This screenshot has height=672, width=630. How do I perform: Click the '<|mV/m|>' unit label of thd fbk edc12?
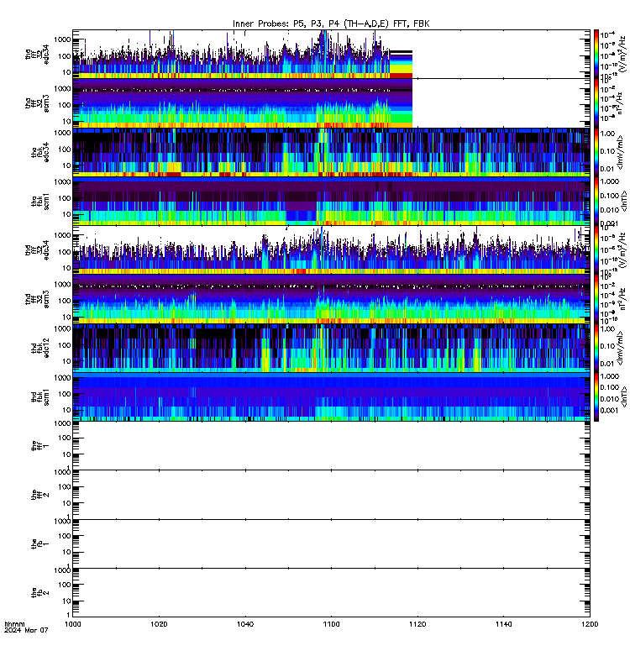(x=620, y=349)
